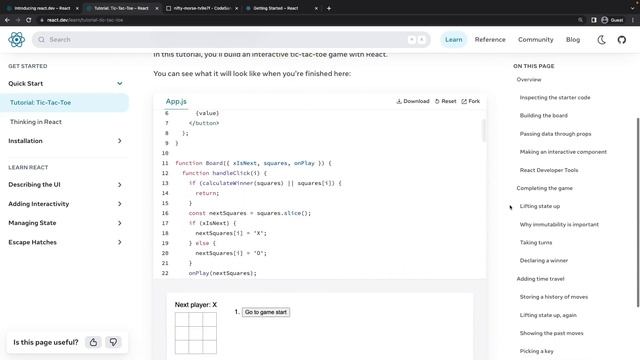Open the GitHub icon link
Screen dimensions: 640x360
[x=622, y=40]
